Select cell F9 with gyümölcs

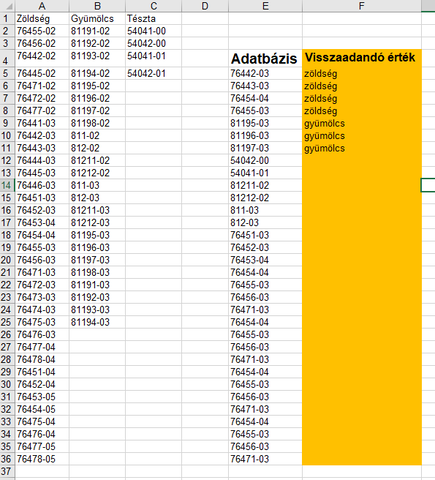(362, 123)
